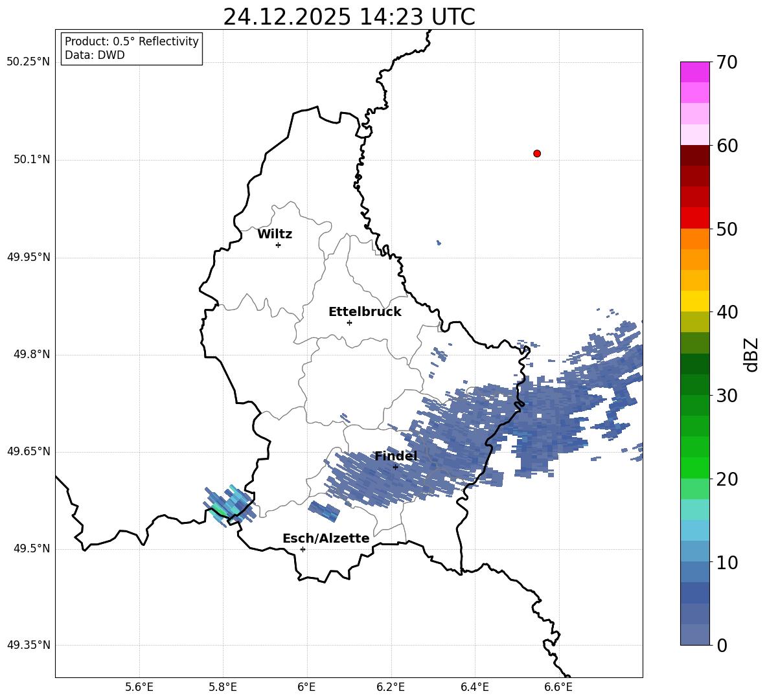Screen dimensions: 767x700
Task: Pick the orange colorbar segment below 50
Action: pos(694,239)
